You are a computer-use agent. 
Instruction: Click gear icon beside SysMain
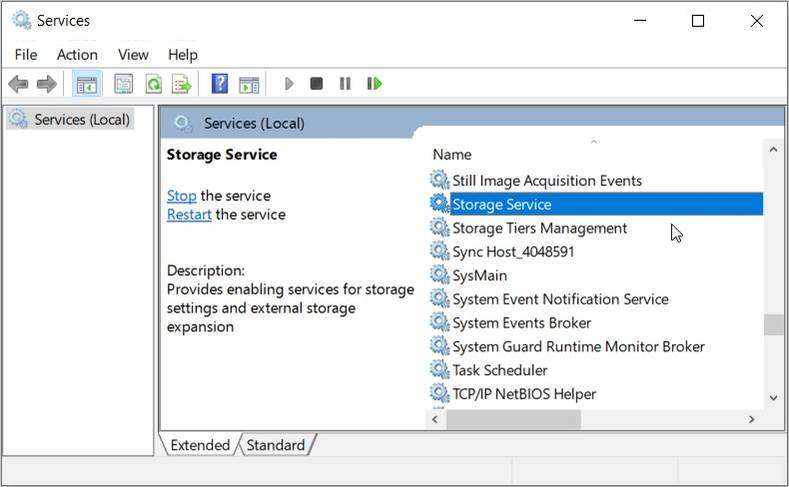439,275
